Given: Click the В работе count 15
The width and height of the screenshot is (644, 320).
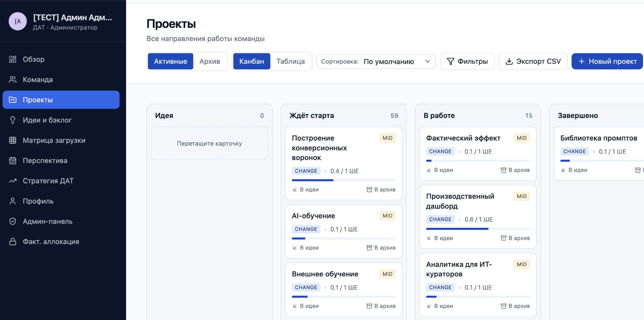Looking at the screenshot, I should (x=529, y=116).
